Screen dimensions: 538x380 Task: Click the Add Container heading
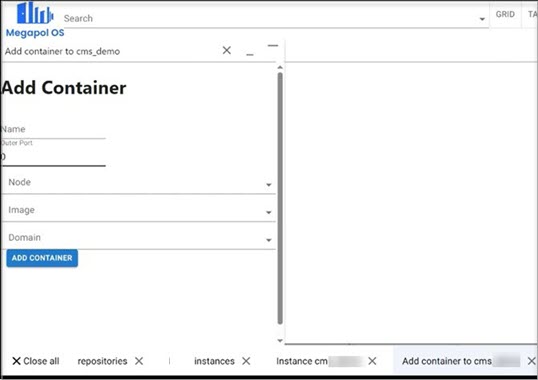[64, 88]
